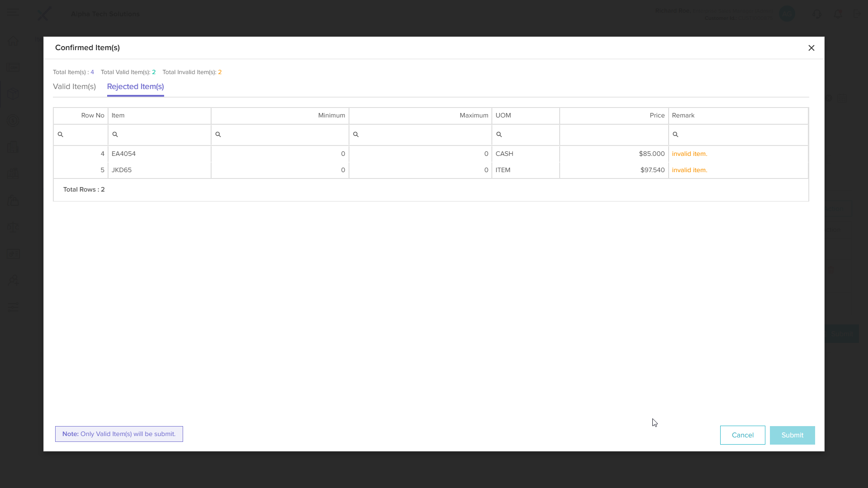This screenshot has width=868, height=488.
Task: Focus the Remark filter input field
Action: click(741, 135)
